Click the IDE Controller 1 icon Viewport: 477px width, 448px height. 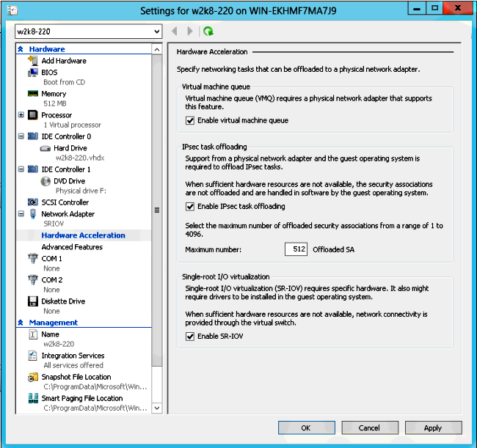[x=33, y=169]
